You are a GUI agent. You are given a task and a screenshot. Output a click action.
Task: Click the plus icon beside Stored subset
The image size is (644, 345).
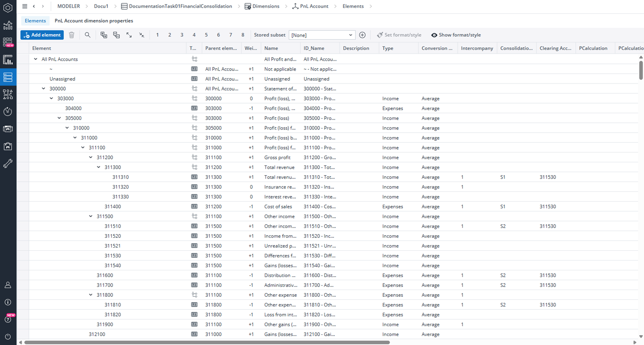[362, 35]
